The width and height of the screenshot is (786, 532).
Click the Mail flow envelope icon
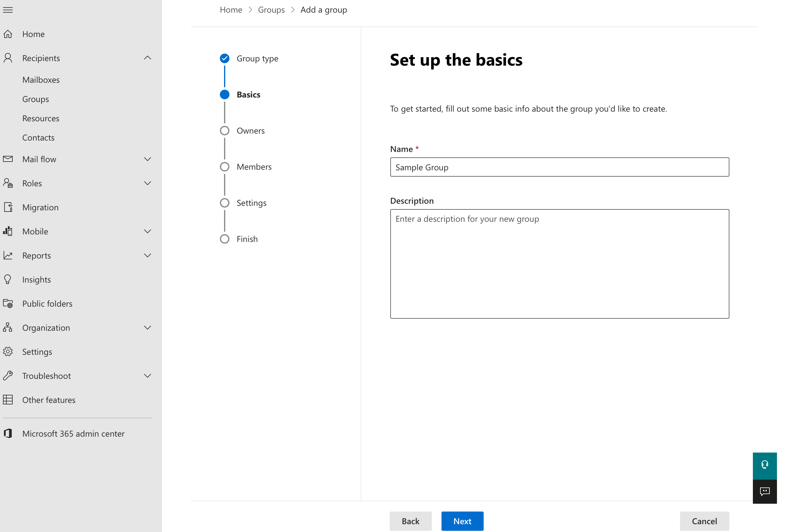pos(8,159)
